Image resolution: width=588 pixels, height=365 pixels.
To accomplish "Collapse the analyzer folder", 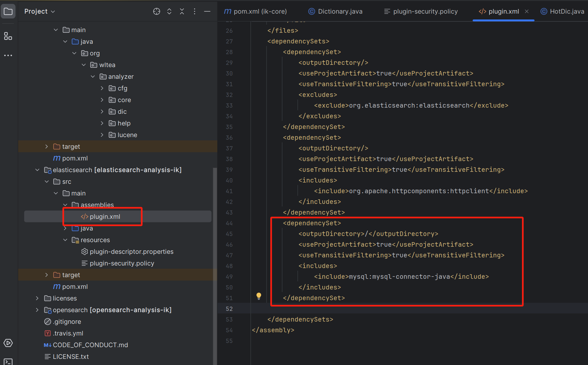I will (x=93, y=77).
